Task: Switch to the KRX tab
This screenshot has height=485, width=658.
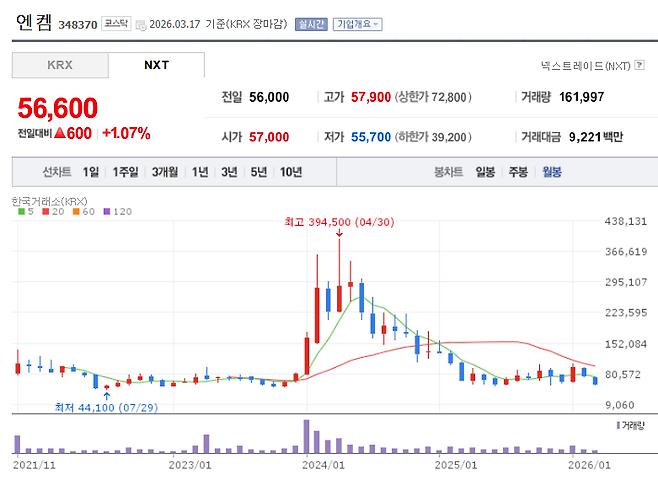Action: (60, 65)
